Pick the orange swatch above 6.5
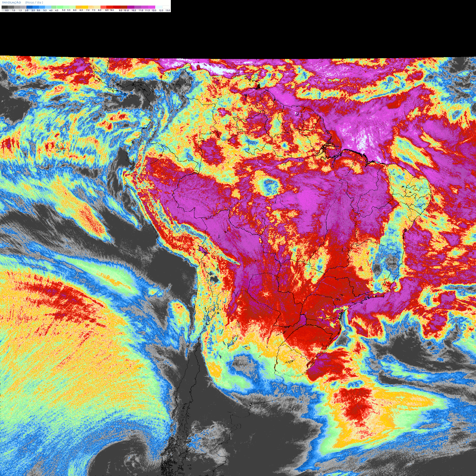Viewport: 476px width, 476px height. (79, 7)
